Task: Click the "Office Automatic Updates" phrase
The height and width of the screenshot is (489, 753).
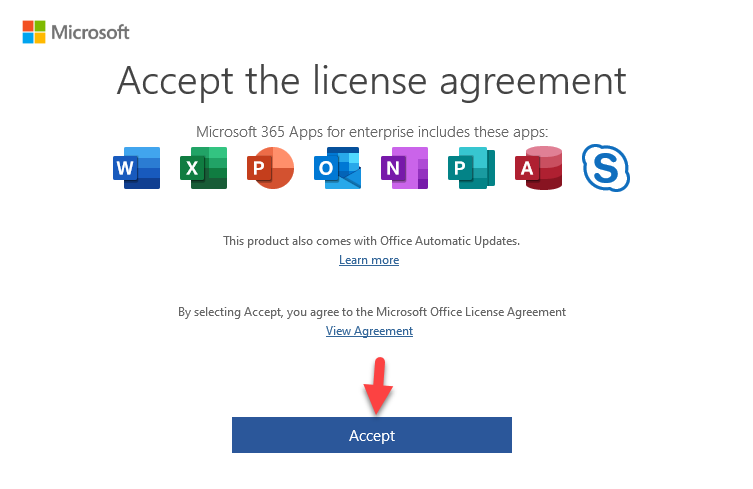Action: click(x=449, y=241)
